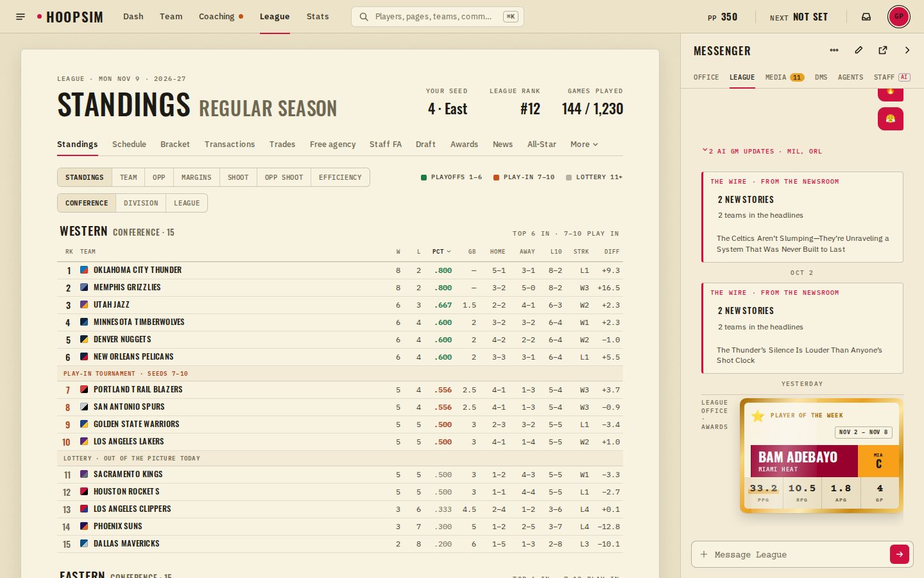This screenshot has height=578, width=924.
Task: Click the Playoffs 1-6 green legend swatch
Action: pos(424,177)
